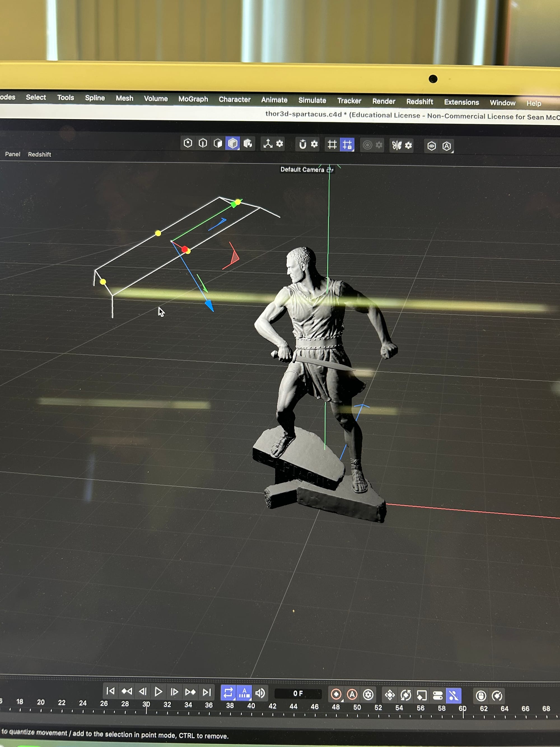Click the Points mode icon
The image size is (560, 747).
[188, 143]
